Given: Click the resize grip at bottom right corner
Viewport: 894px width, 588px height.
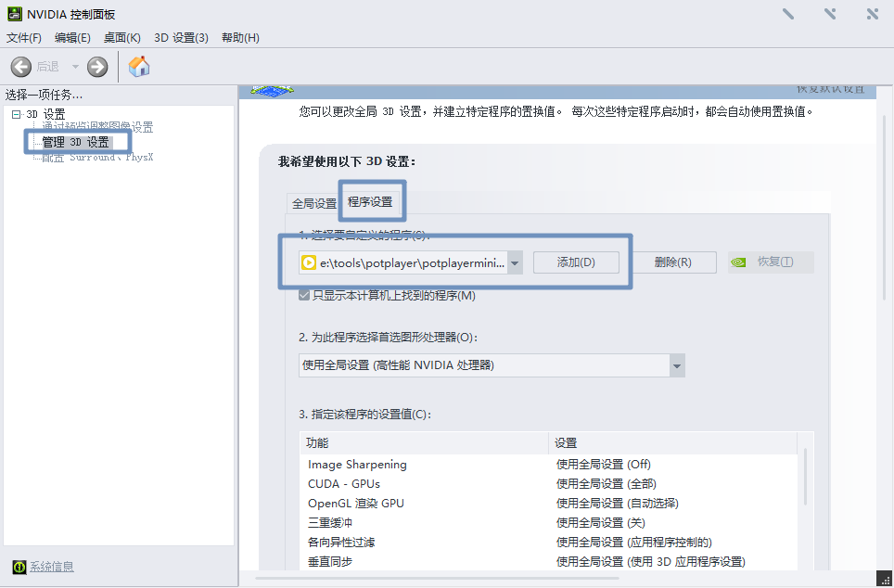Looking at the screenshot, I should [885, 579].
